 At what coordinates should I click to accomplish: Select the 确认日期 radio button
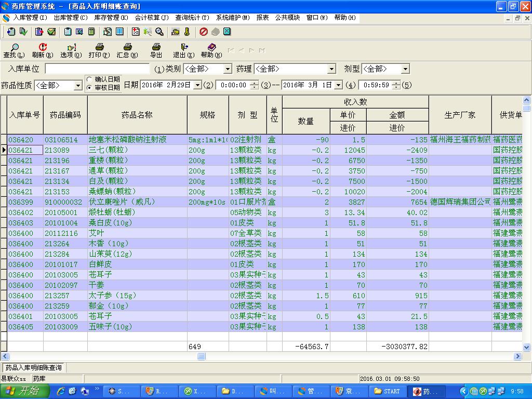click(89, 79)
